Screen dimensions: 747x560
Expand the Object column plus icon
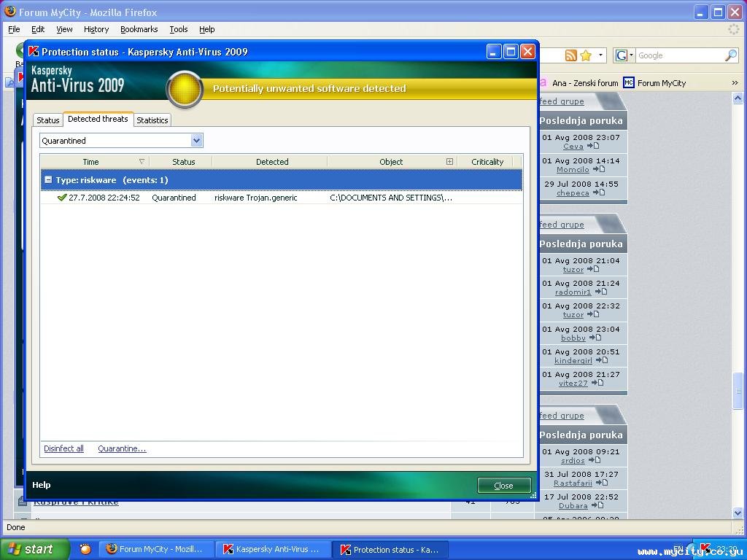point(449,161)
